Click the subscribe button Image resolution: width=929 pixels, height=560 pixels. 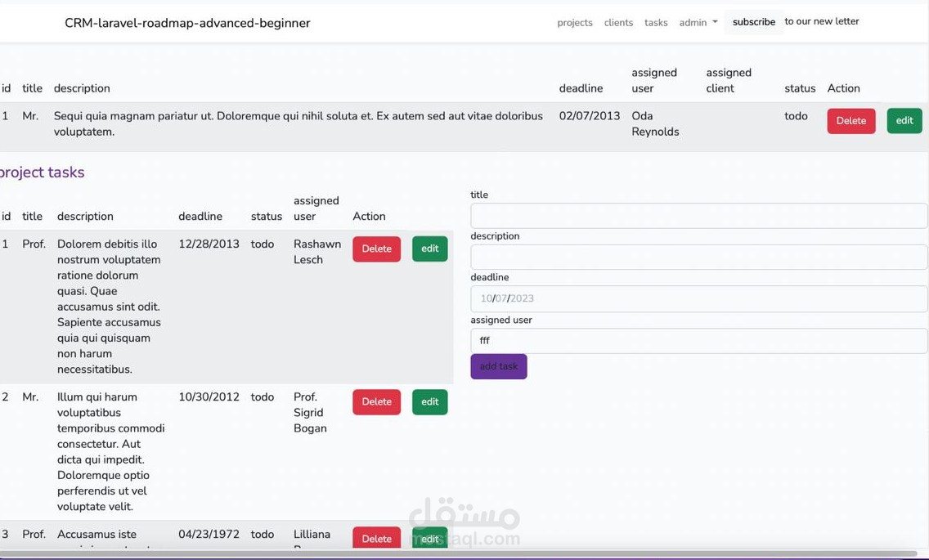tap(754, 22)
